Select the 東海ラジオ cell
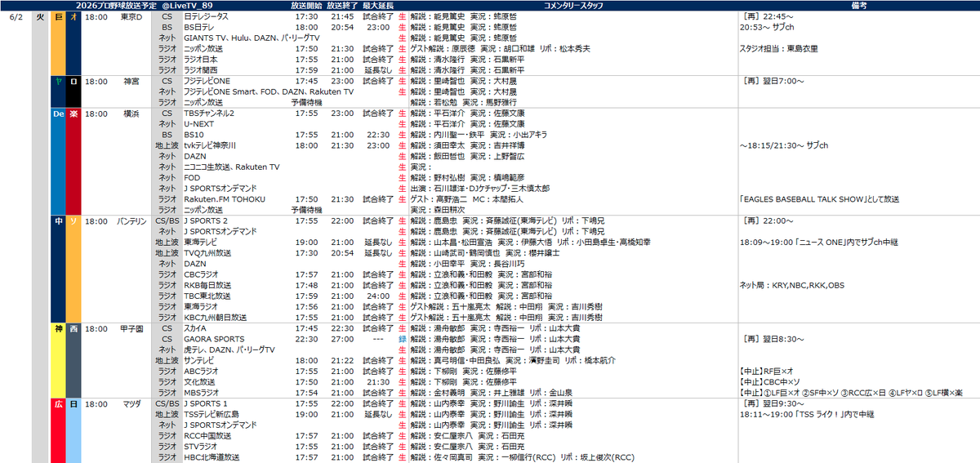The height and width of the screenshot is (463, 980). (201, 307)
